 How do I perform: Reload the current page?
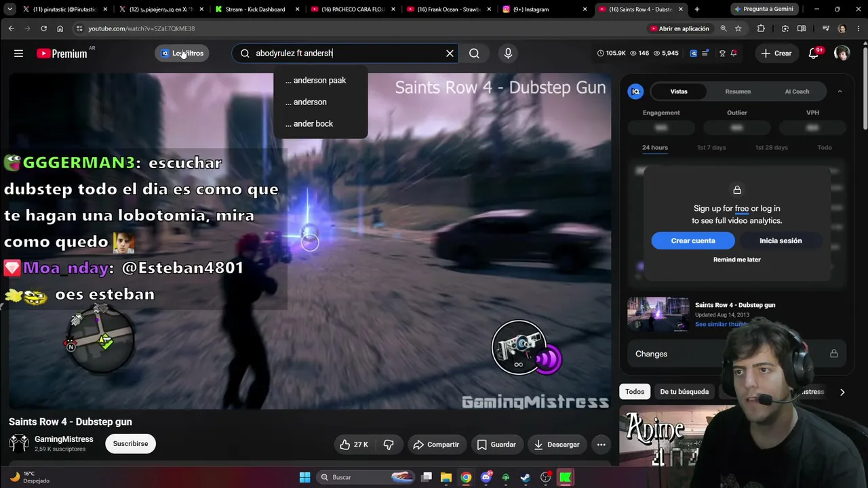point(43,28)
